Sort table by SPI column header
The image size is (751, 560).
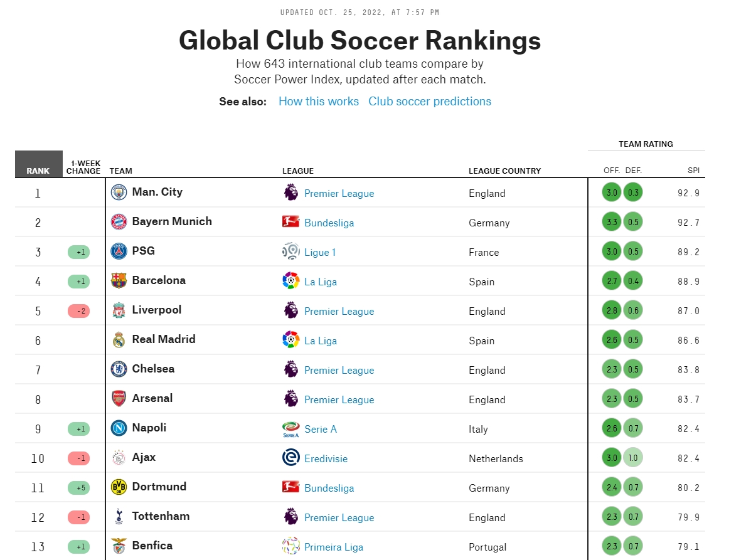693,171
